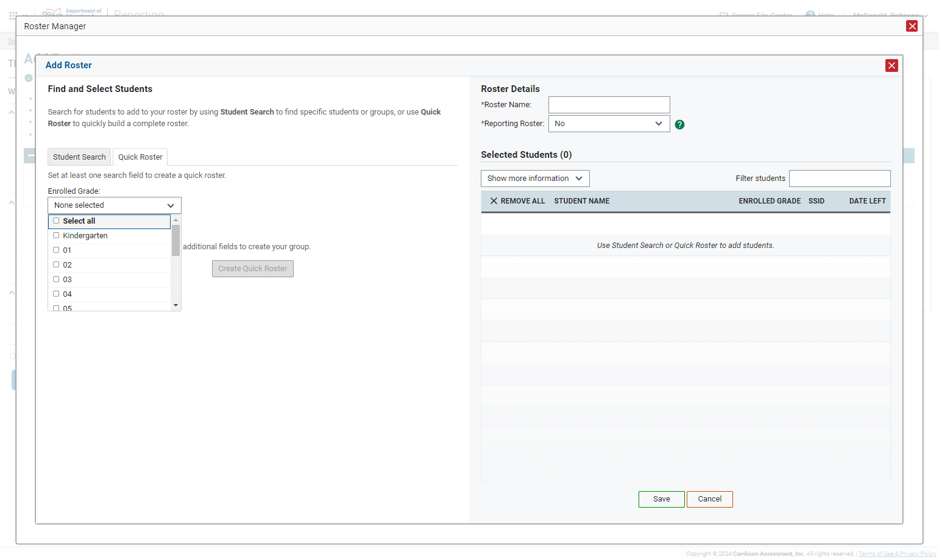Open the Enrolled Grade dropdown

pos(115,205)
